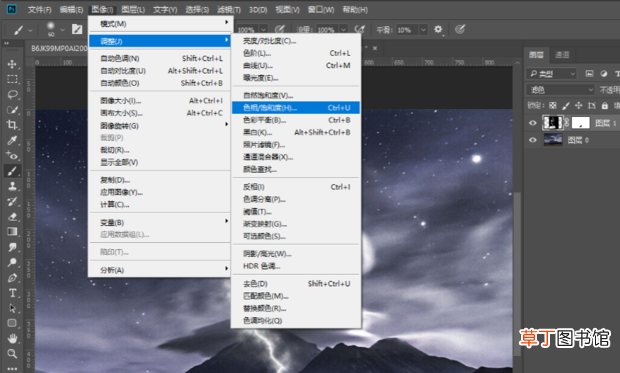Image resolution: width=620 pixels, height=373 pixels.
Task: Hide layer 图层 1
Action: point(533,123)
